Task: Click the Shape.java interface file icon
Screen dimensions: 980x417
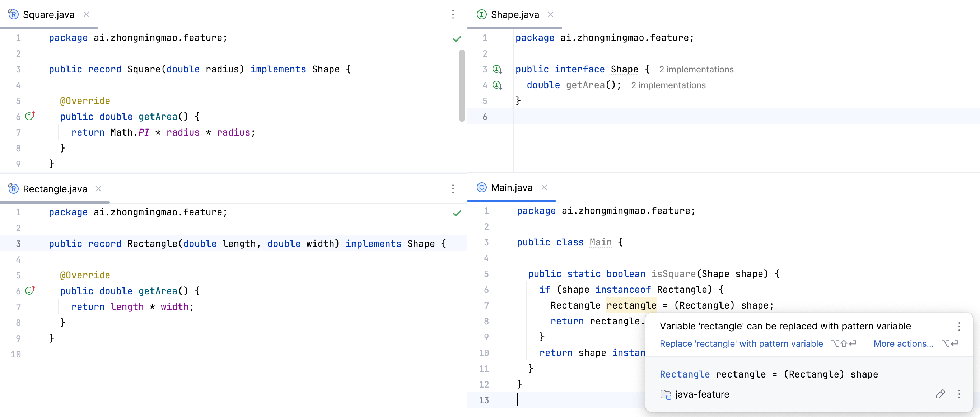Action: pyautogui.click(x=481, y=14)
